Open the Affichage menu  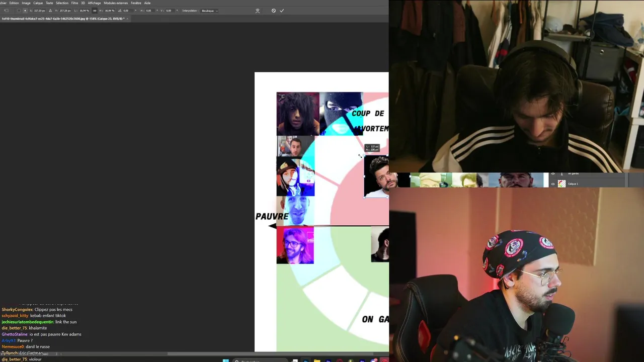click(x=94, y=3)
